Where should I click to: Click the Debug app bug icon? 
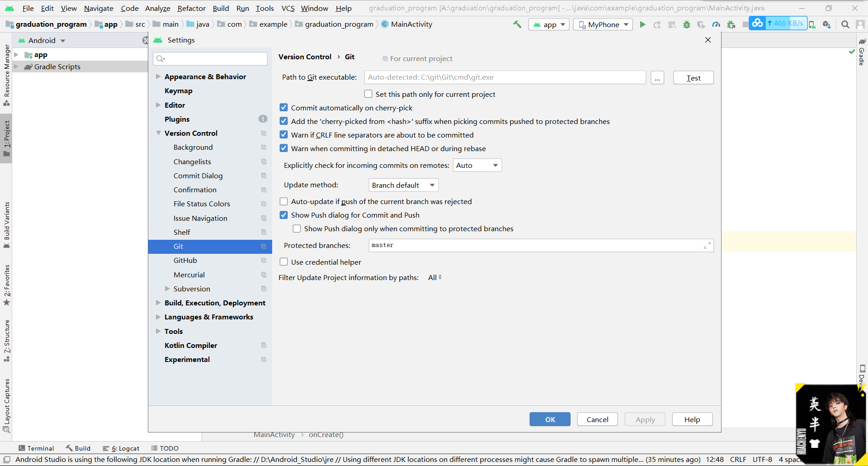687,24
